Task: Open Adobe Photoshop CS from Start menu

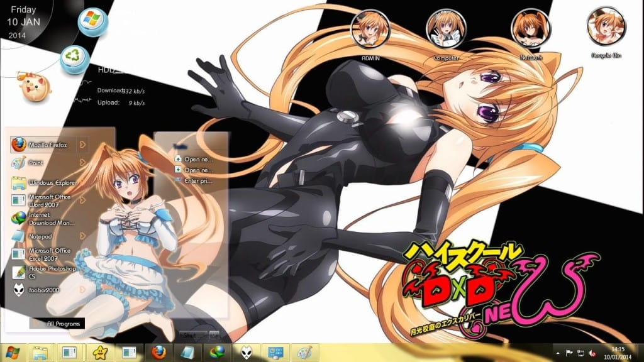Action: point(44,272)
